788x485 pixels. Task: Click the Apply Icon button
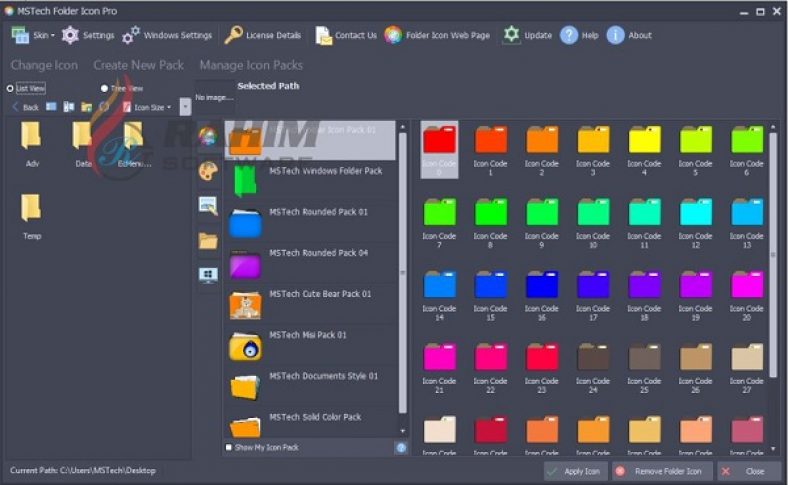tap(575, 470)
